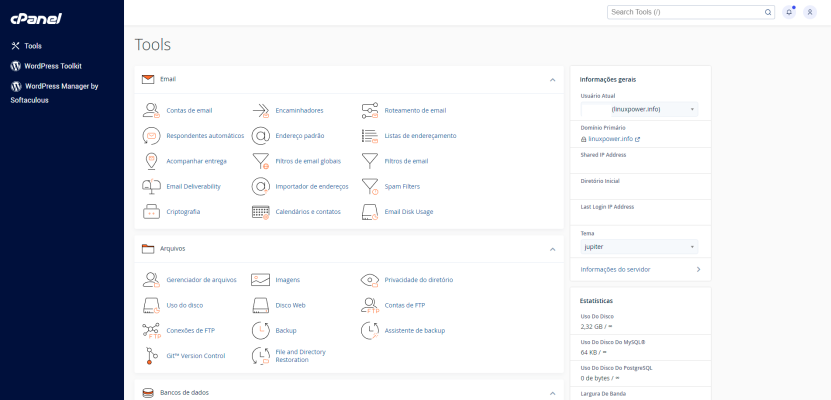Click the Criptografia icon
Screen dimensions: 831x400
151,212
